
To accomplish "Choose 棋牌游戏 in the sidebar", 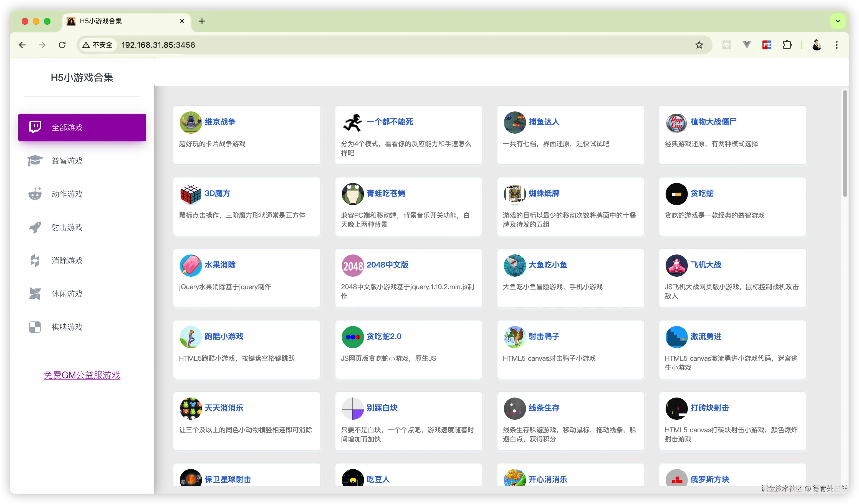I will tap(67, 327).
